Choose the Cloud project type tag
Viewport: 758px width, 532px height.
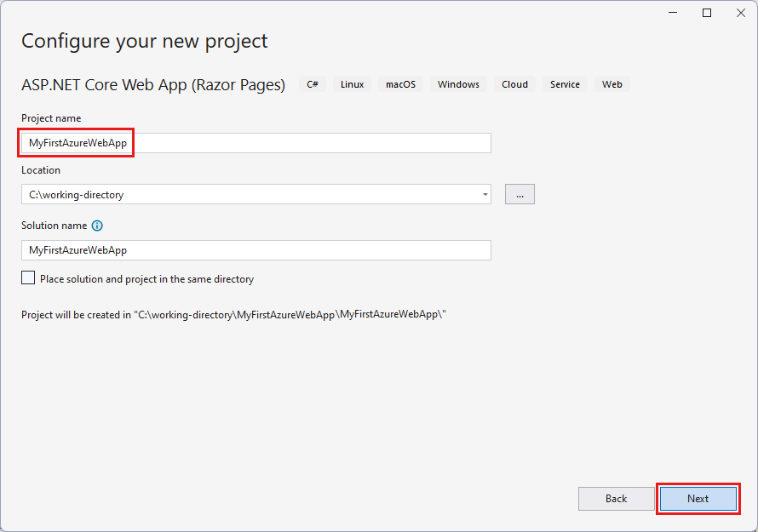[514, 84]
